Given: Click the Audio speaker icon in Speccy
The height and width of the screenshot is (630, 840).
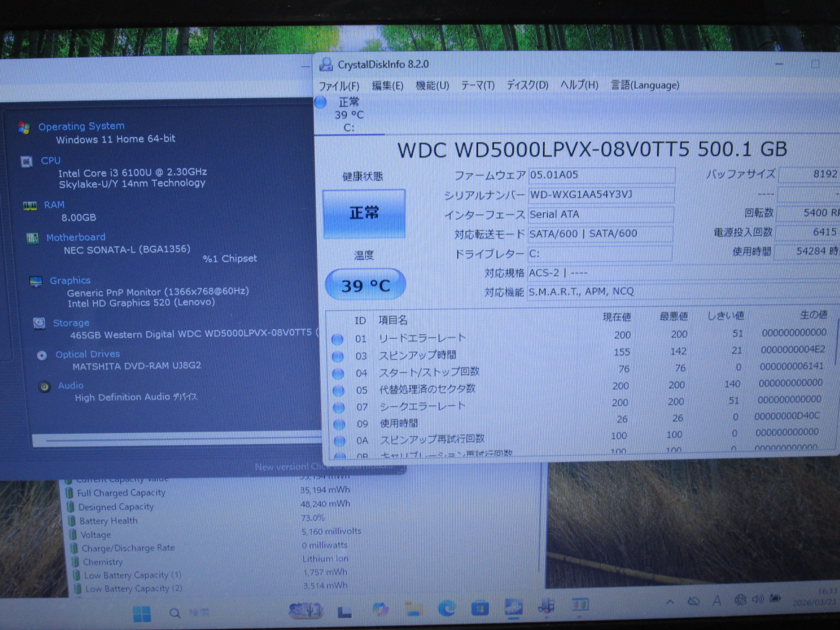Looking at the screenshot, I should coord(45,387).
